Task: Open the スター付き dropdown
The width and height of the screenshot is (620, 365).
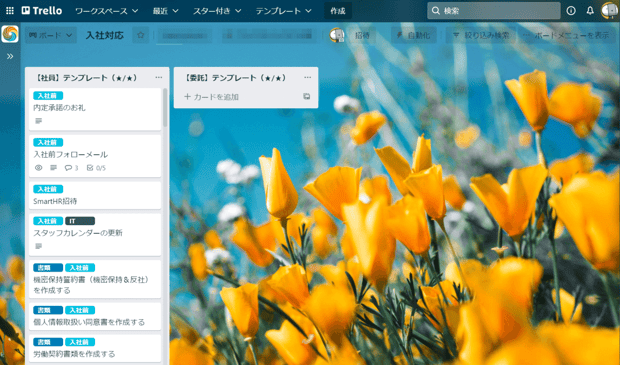Action: click(x=217, y=11)
